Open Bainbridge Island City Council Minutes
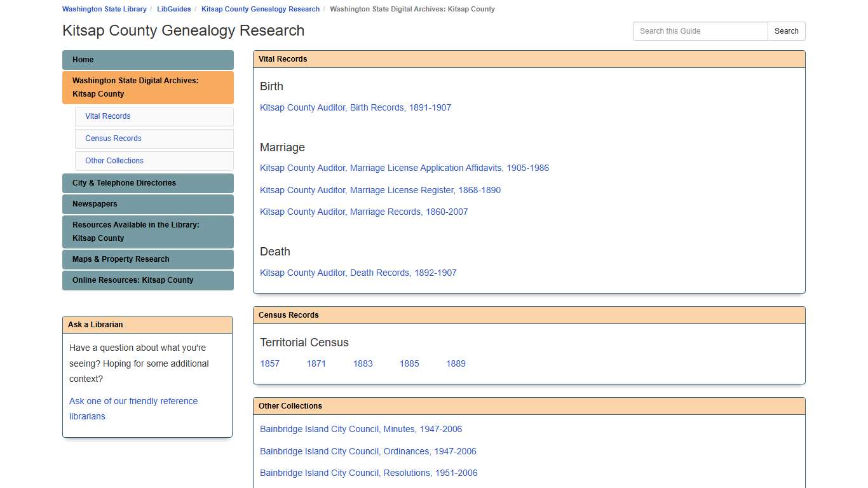The image size is (868, 488). coord(361,429)
